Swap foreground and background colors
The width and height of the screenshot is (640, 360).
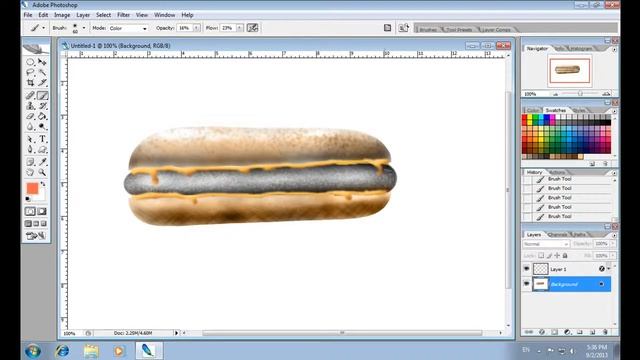pos(43,184)
